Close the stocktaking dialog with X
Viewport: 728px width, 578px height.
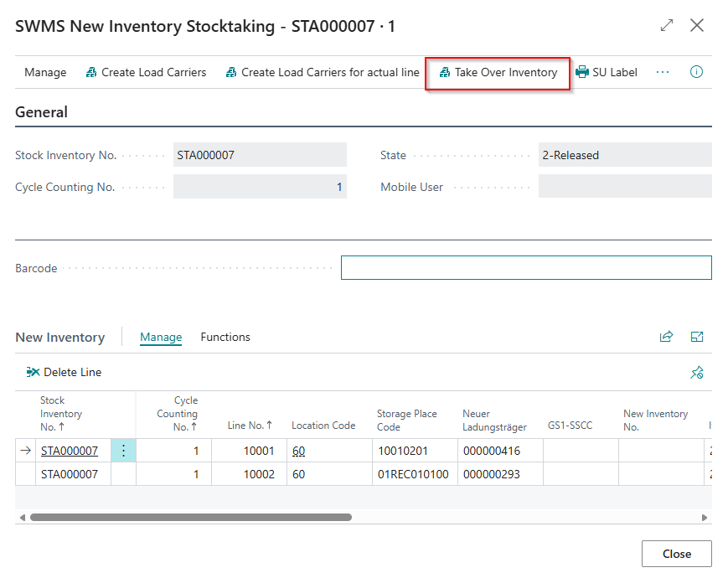pos(696,25)
